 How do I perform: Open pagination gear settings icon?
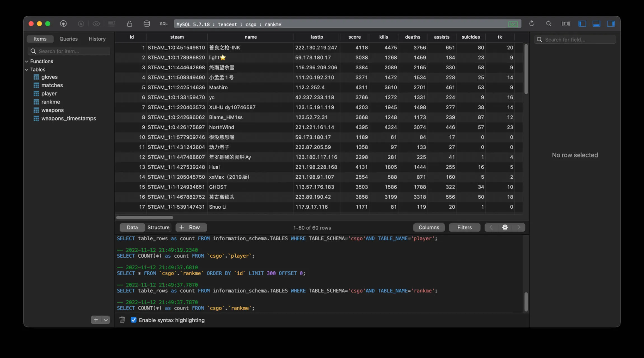[505, 227]
